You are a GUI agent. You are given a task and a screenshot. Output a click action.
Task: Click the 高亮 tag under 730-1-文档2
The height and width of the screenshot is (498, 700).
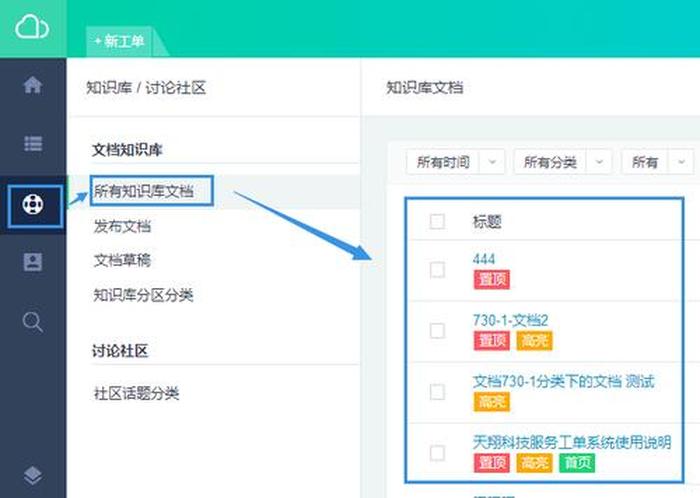tap(534, 341)
